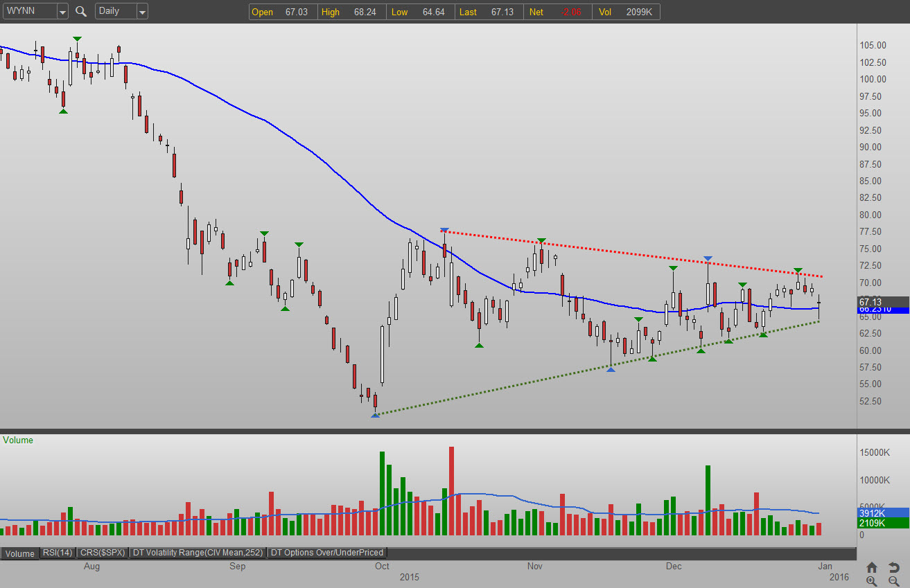Expand the Daily timeframe dropdown

141,11
